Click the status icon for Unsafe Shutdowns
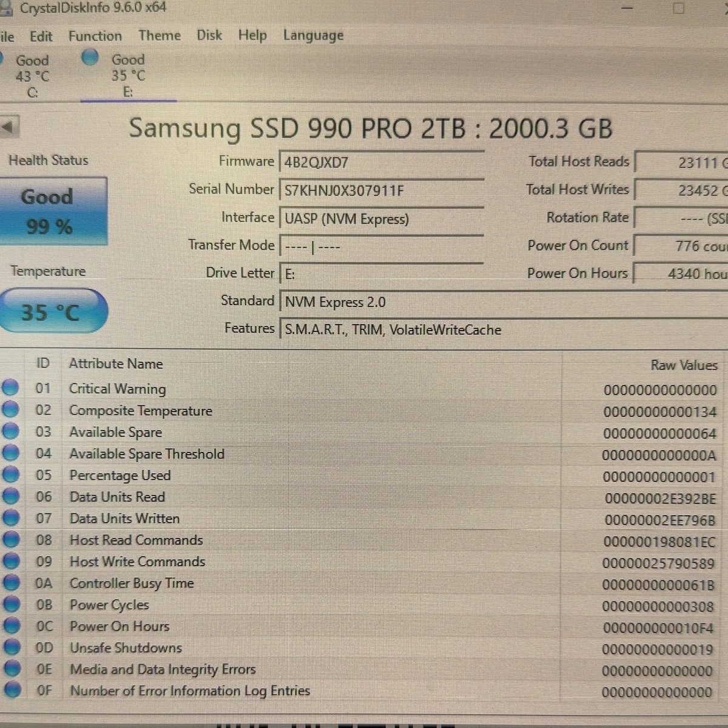This screenshot has height=728, width=728. pyautogui.click(x=12, y=647)
